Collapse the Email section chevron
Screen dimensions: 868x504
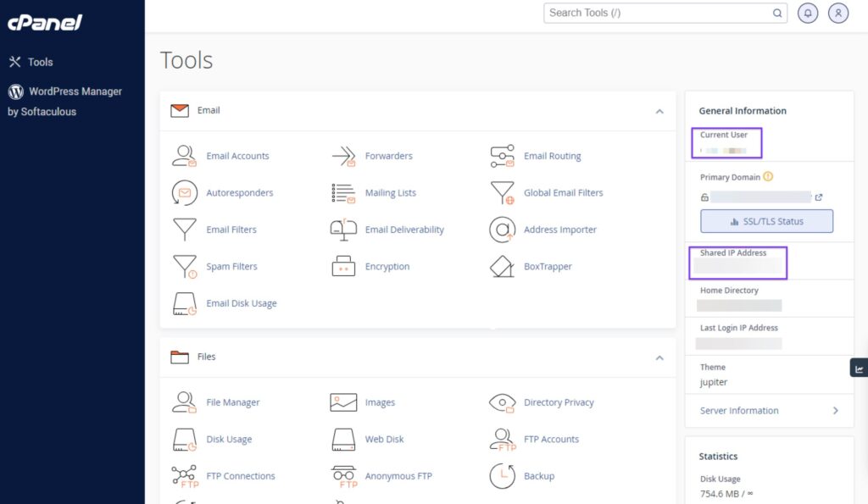click(659, 111)
